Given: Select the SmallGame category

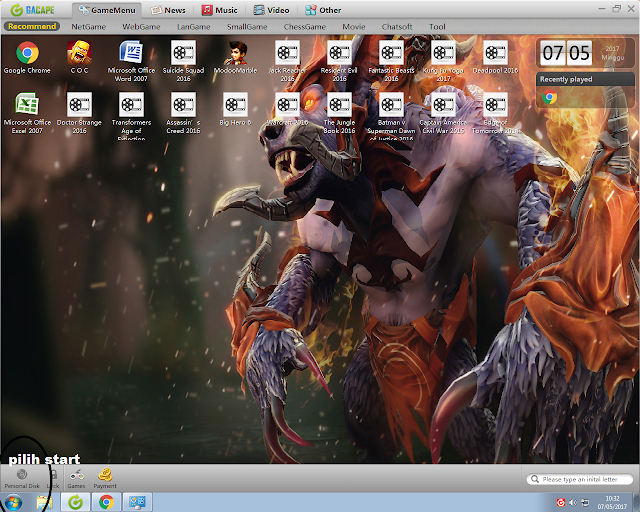Looking at the screenshot, I should tap(247, 27).
